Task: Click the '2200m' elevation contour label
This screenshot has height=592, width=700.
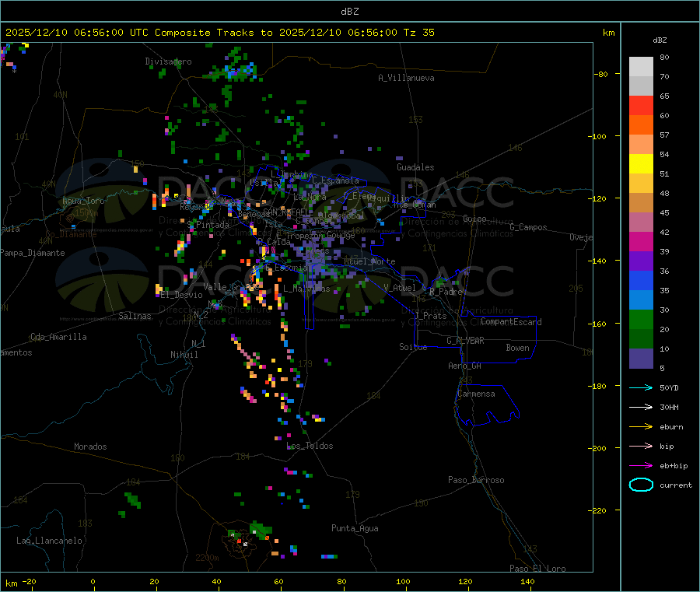Action: tap(207, 558)
